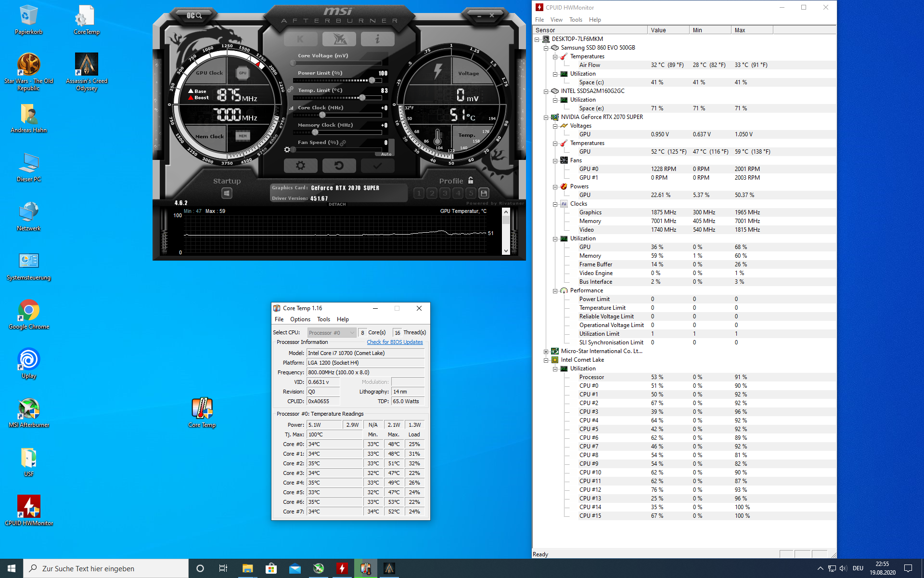Click the Power Limit slider handle

[372, 80]
